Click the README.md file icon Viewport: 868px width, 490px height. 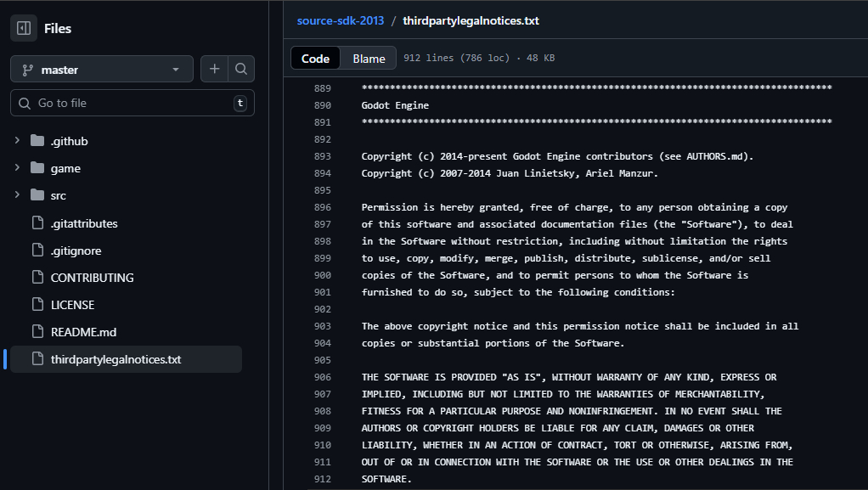pos(37,332)
